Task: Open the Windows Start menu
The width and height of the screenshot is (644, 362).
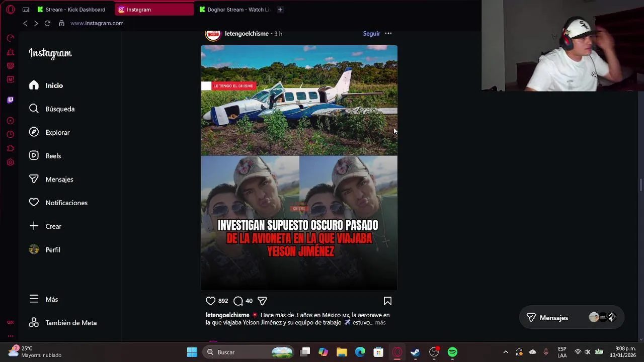Action: click(x=192, y=352)
